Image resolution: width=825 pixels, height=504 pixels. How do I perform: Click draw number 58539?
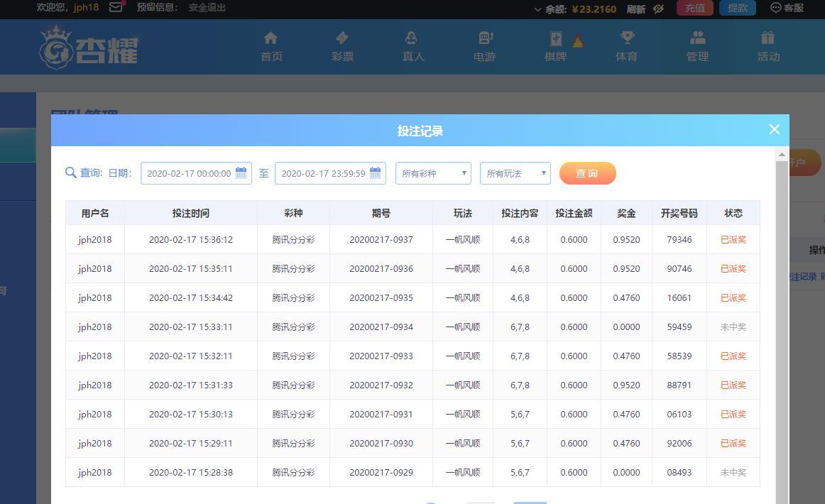point(679,356)
